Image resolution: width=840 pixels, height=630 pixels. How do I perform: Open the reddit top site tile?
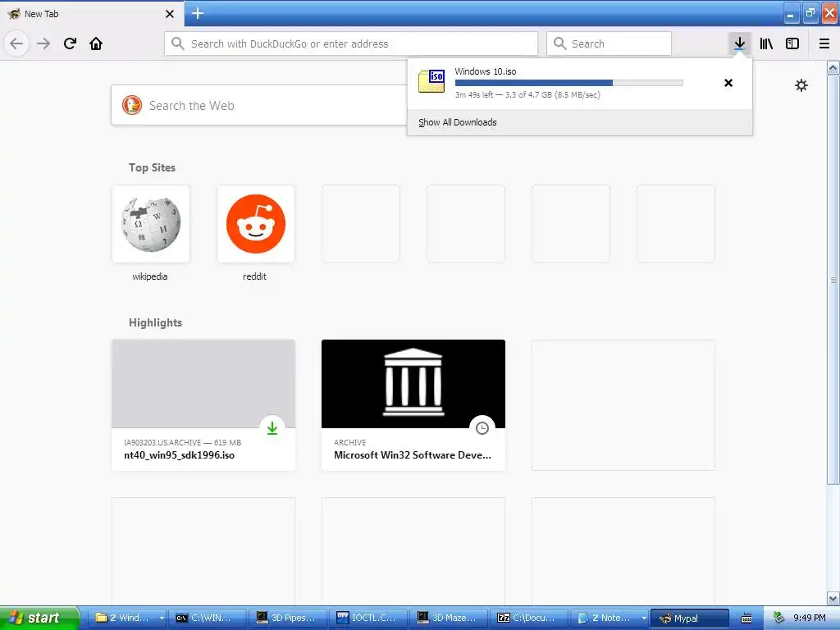pyautogui.click(x=256, y=224)
